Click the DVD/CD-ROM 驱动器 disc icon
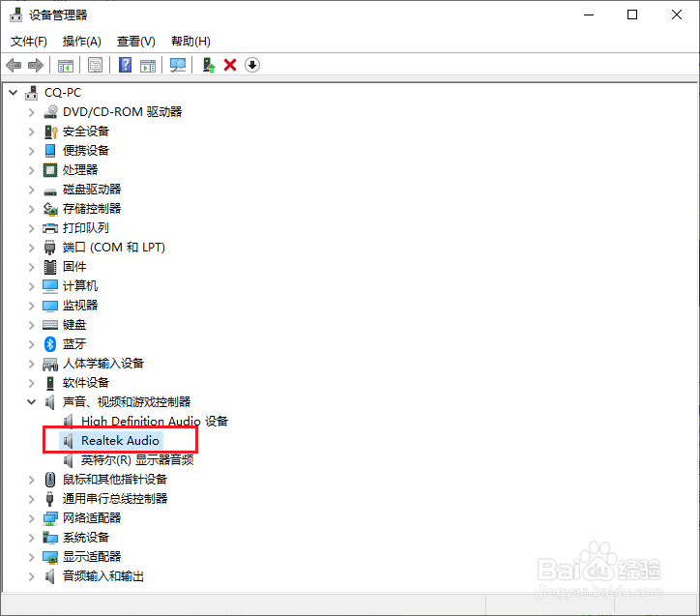The height and width of the screenshot is (616, 700). click(50, 111)
